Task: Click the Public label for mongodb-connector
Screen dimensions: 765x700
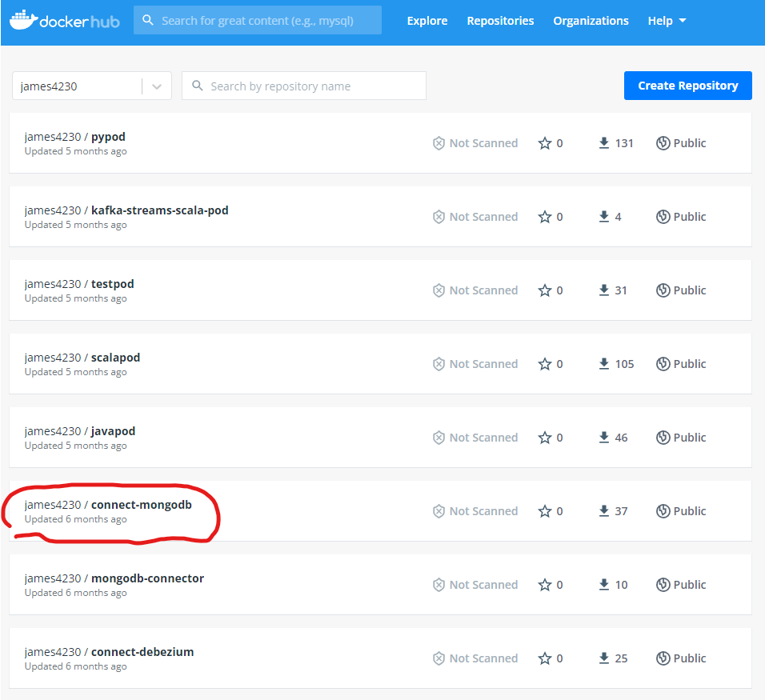Action: pos(689,585)
